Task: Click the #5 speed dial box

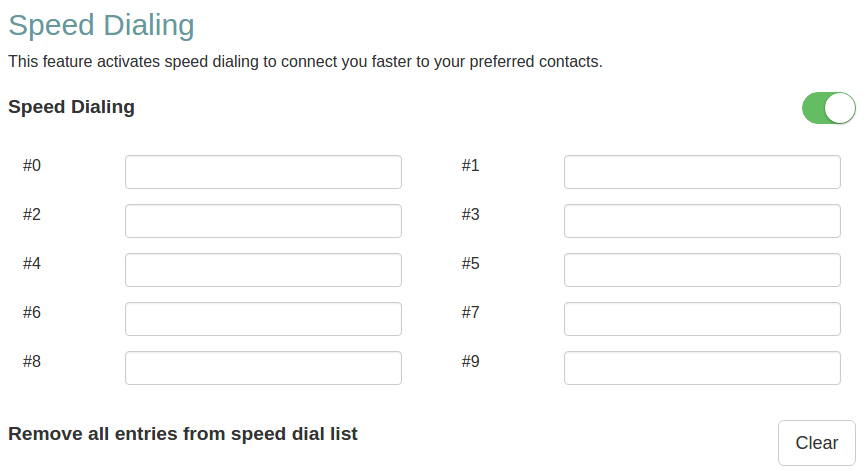Action: point(702,270)
